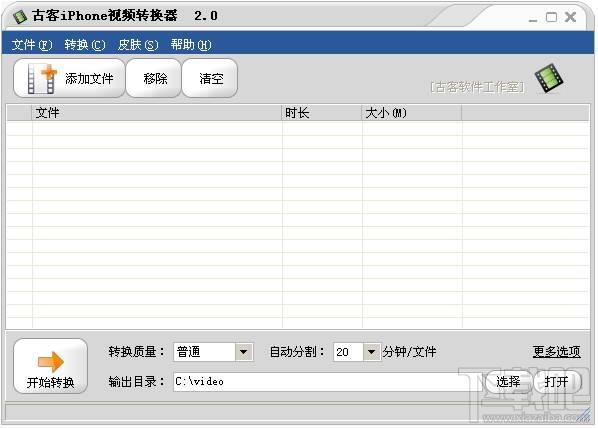Open the 帮助(H) menu

pyautogui.click(x=191, y=45)
